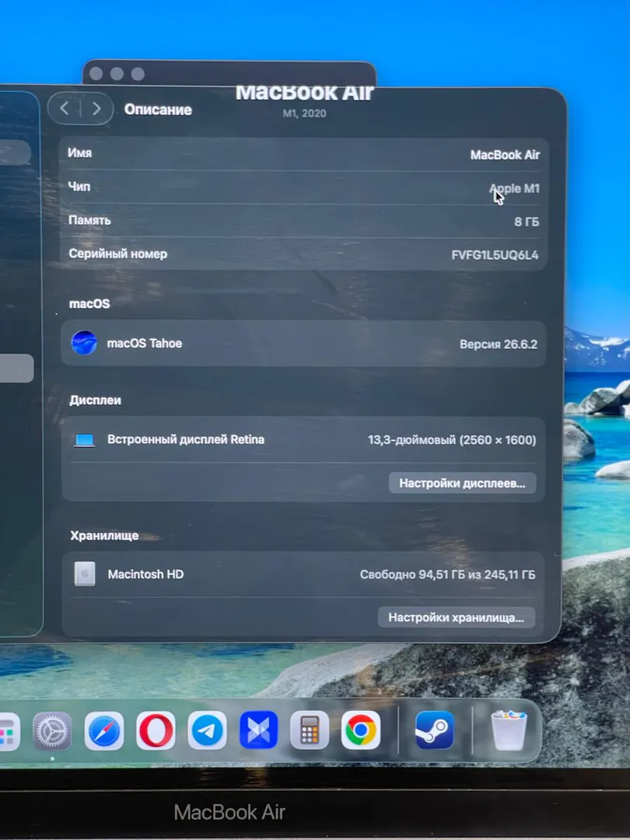
Task: Click the "Память" row label
Action: (89, 220)
